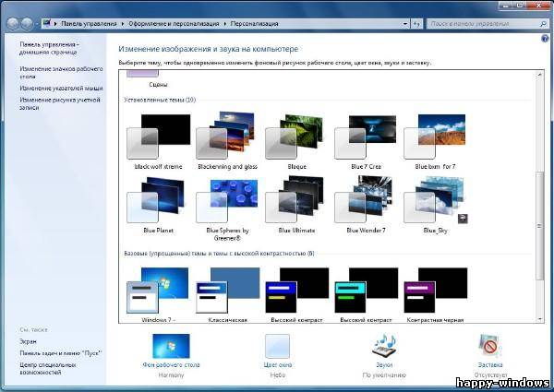Screen dimensions: 554x392
Task: Click the Изменение изображения и звука heading
Action: tap(208, 49)
